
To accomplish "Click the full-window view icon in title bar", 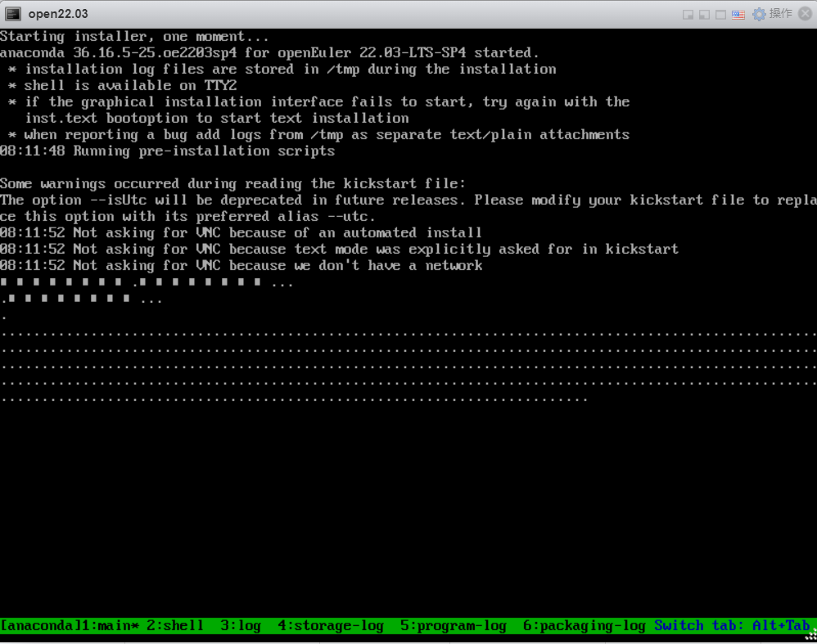I will point(720,15).
